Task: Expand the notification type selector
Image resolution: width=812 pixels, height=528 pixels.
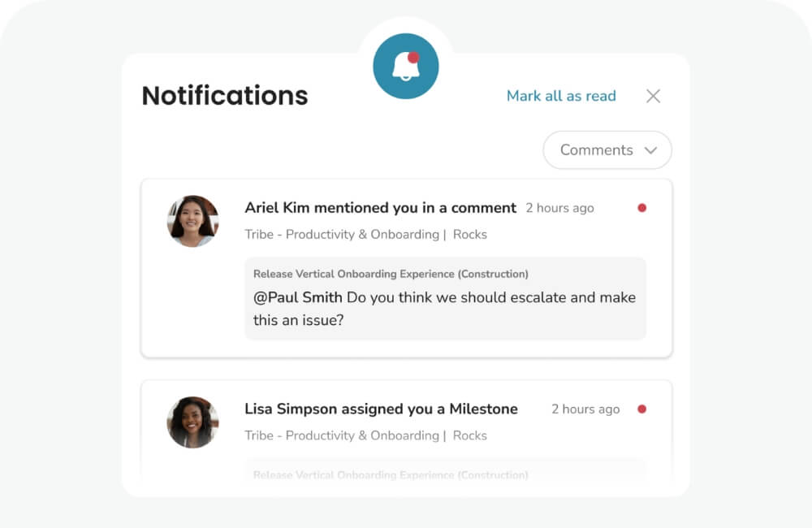Action: coord(607,150)
